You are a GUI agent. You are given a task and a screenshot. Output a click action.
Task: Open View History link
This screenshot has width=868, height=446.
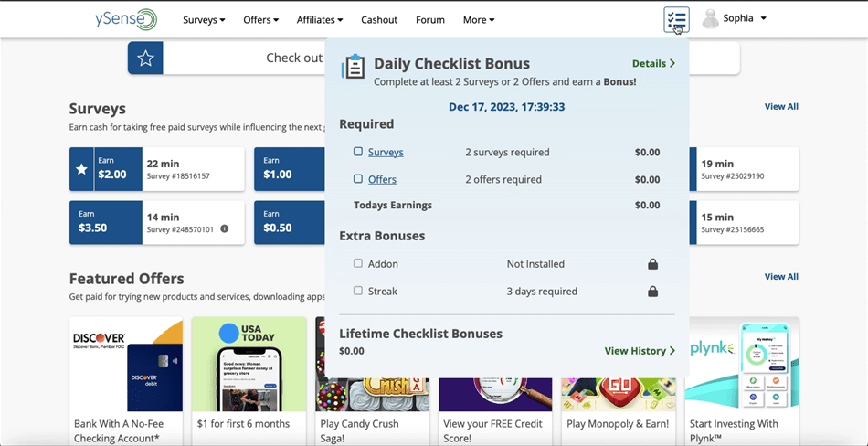(x=640, y=351)
